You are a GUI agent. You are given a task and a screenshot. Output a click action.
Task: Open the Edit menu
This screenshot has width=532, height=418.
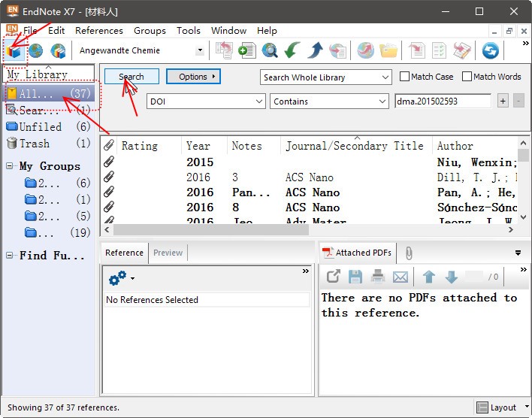tap(56, 31)
